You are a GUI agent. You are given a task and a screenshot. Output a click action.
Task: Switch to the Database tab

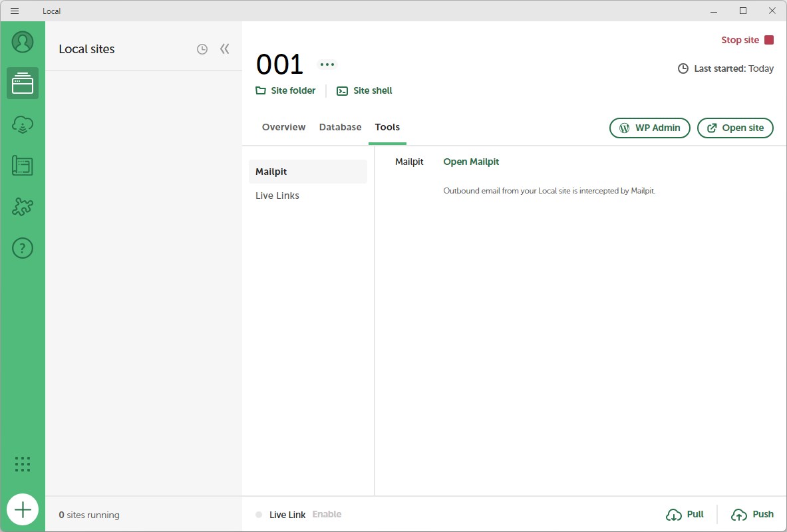coord(341,127)
